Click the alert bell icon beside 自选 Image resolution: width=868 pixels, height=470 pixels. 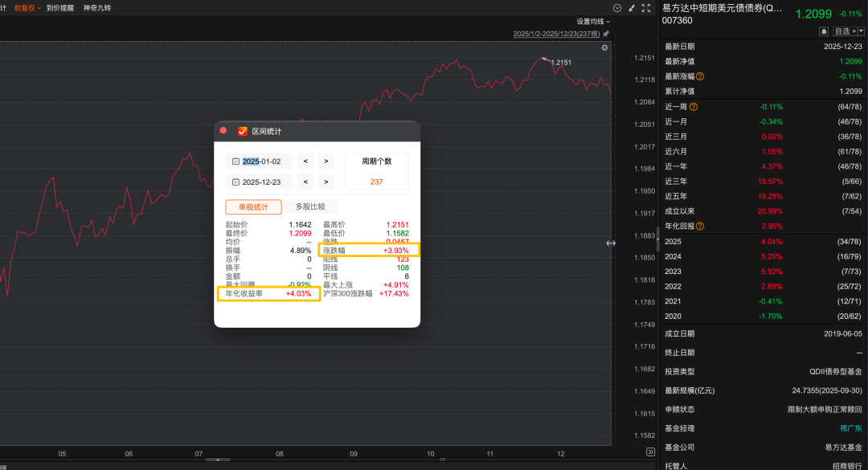coord(824,31)
